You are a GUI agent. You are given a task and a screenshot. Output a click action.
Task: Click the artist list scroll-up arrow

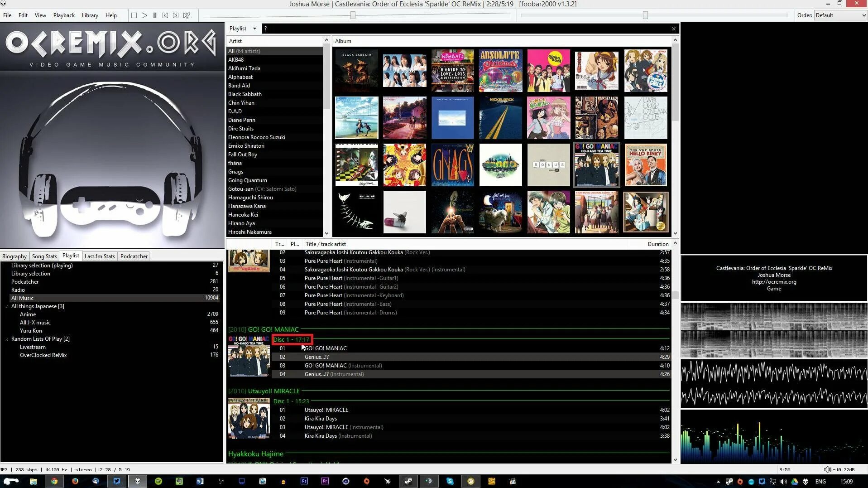tap(326, 40)
